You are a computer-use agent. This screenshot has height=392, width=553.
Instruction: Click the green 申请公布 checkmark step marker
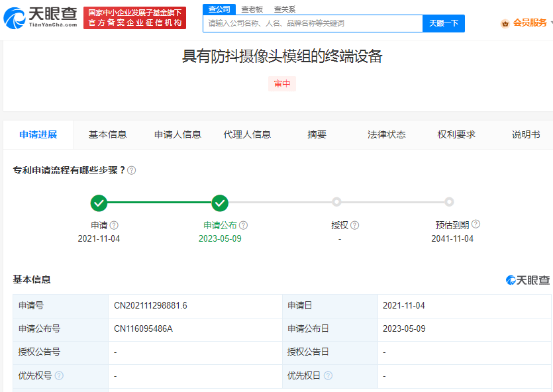pyautogui.click(x=220, y=202)
